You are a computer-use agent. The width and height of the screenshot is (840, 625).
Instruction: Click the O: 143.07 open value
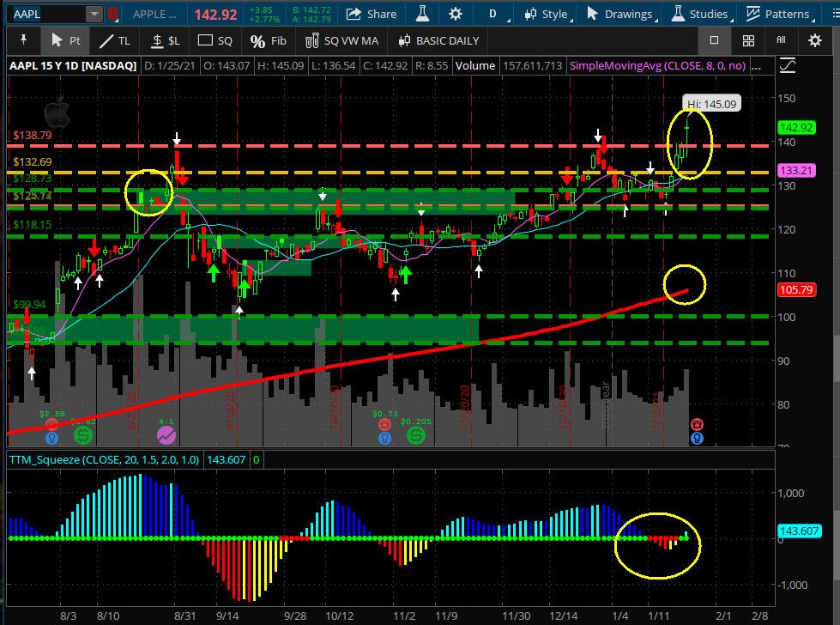click(x=226, y=66)
